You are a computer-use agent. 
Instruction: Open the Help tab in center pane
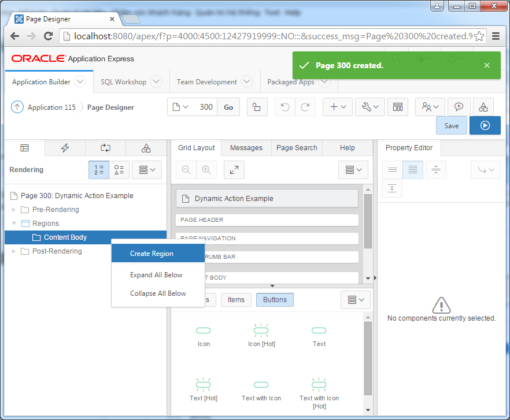[x=348, y=148]
